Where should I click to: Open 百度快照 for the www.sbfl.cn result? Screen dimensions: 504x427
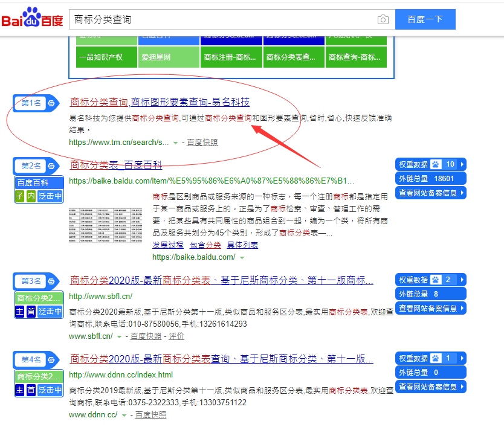pyautogui.click(x=146, y=336)
